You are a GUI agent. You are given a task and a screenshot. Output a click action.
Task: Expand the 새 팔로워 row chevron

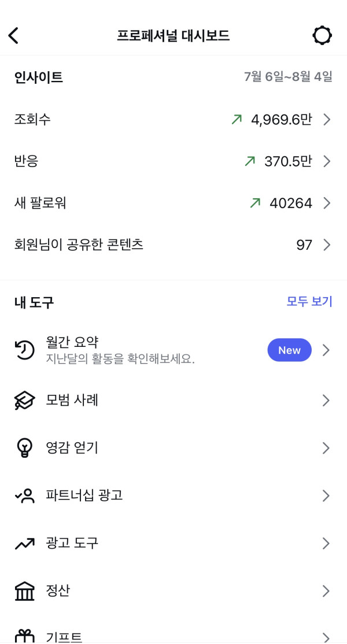[x=327, y=203]
